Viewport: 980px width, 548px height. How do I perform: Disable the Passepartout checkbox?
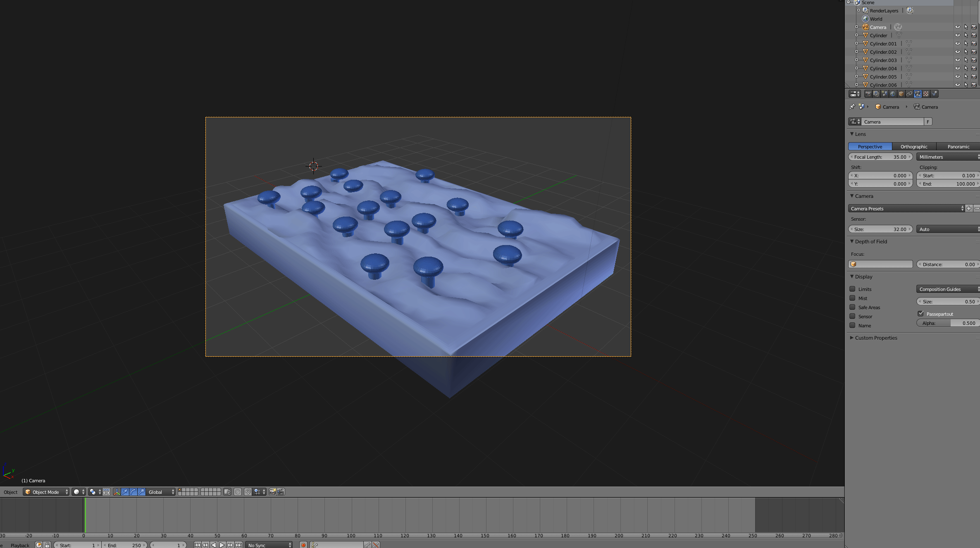click(920, 314)
